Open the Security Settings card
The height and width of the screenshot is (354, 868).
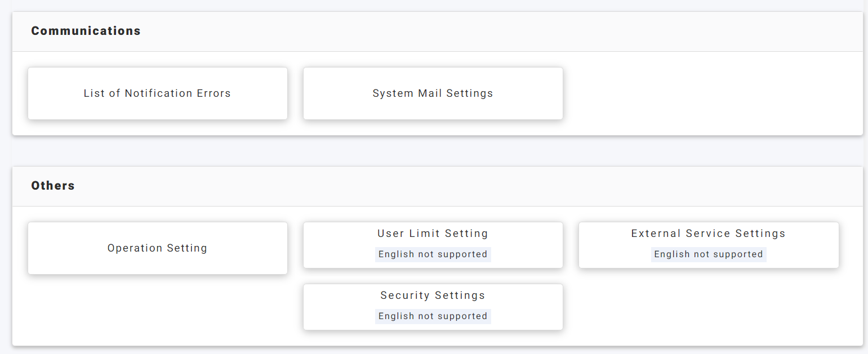433,307
